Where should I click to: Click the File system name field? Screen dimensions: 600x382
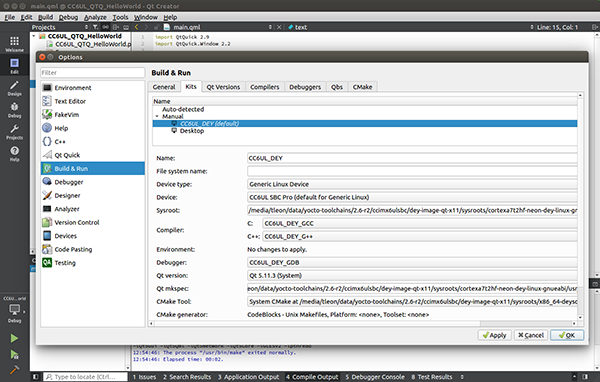412,171
